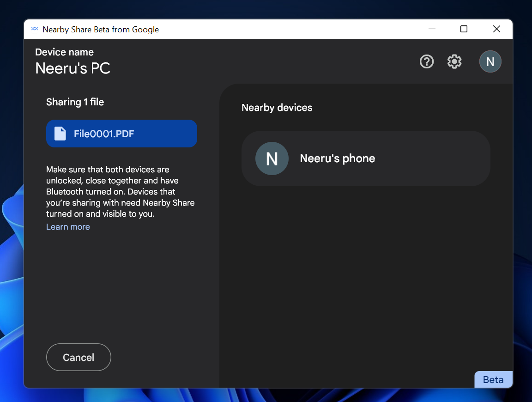532x402 pixels.
Task: Send to the Neeru's phone device label
Action: 337,158
